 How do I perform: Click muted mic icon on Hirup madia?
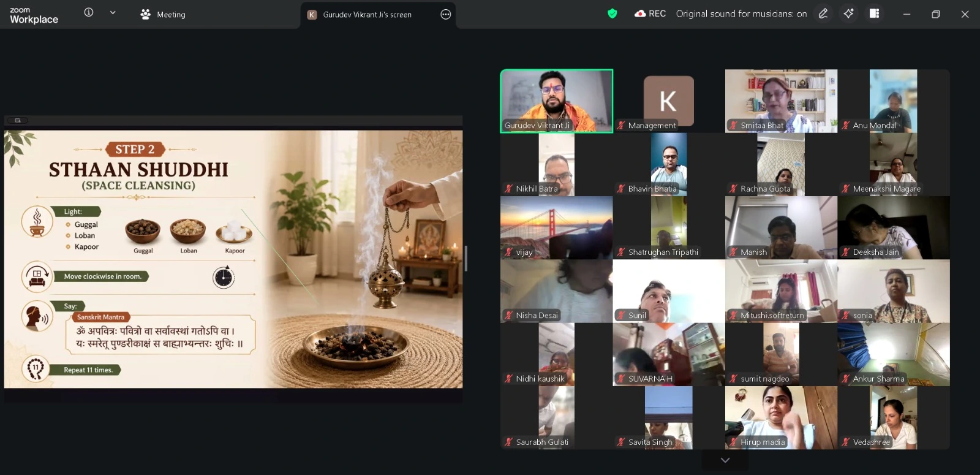733,442
